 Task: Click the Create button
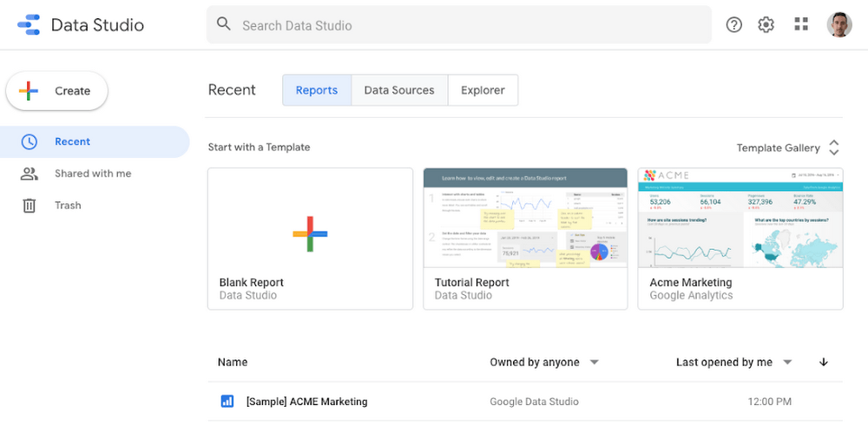pyautogui.click(x=57, y=91)
